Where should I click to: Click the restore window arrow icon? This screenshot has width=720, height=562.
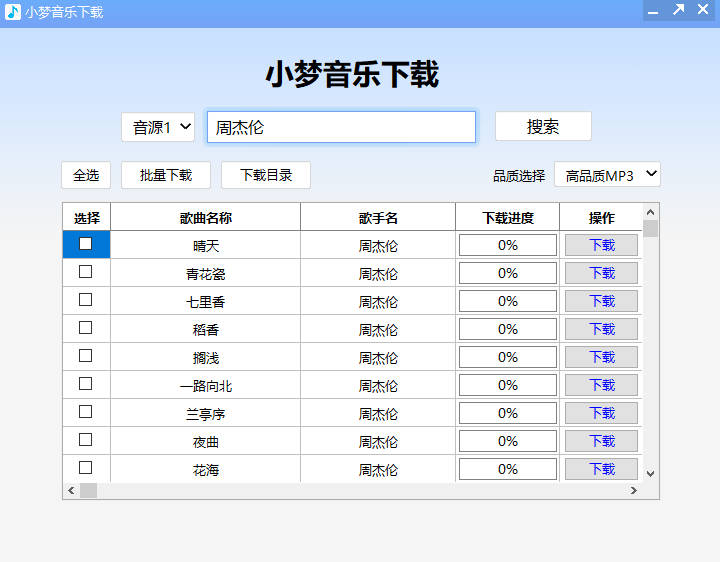pyautogui.click(x=678, y=10)
